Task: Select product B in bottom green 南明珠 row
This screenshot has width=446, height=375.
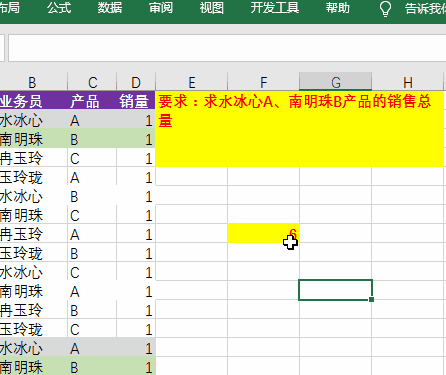Action: pos(92,367)
